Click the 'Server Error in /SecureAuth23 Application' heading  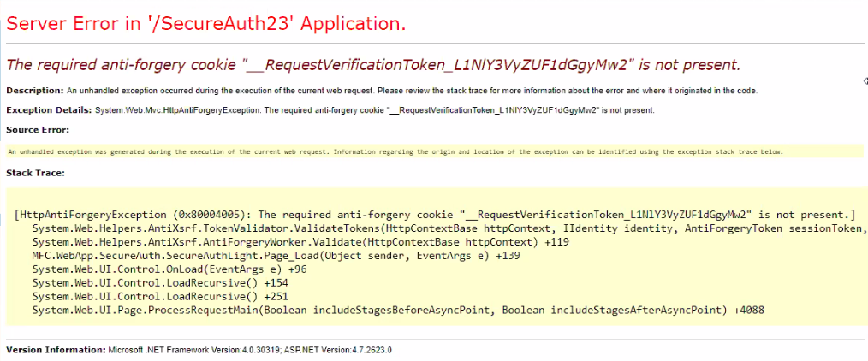pyautogui.click(x=206, y=24)
